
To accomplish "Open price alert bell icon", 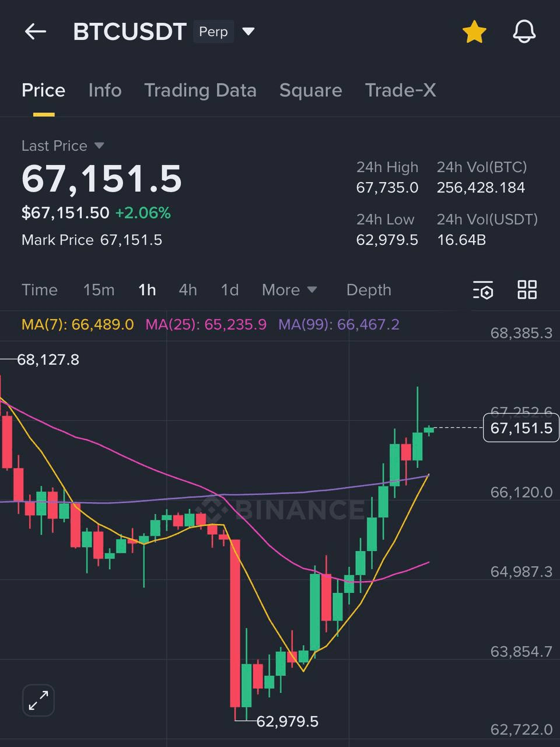I will pyautogui.click(x=524, y=32).
